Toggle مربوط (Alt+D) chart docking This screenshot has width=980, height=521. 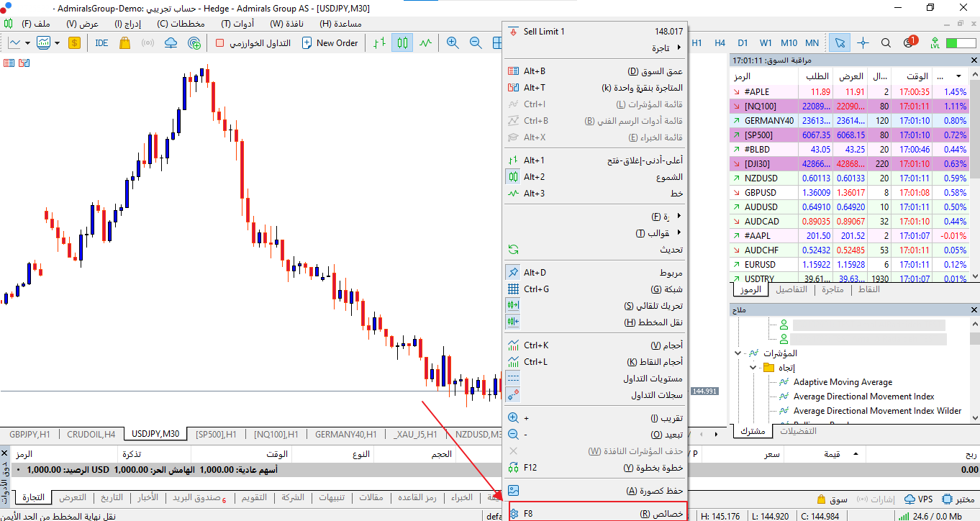596,273
